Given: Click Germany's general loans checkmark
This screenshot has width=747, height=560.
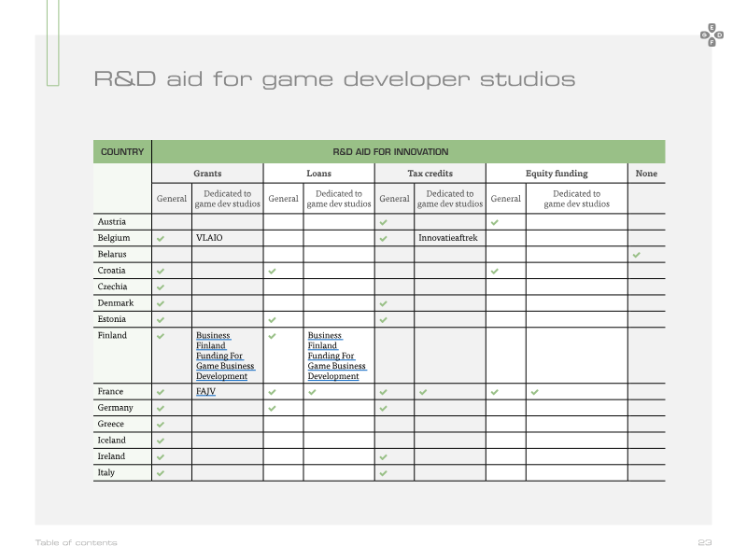Looking at the screenshot, I should coord(272,409).
